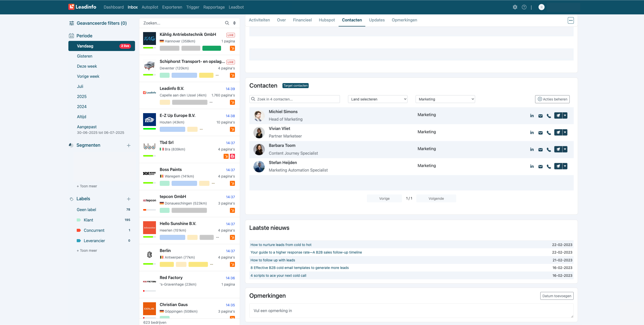
Task: Click the phone icon for Vivian Vliet
Action: [x=549, y=133]
